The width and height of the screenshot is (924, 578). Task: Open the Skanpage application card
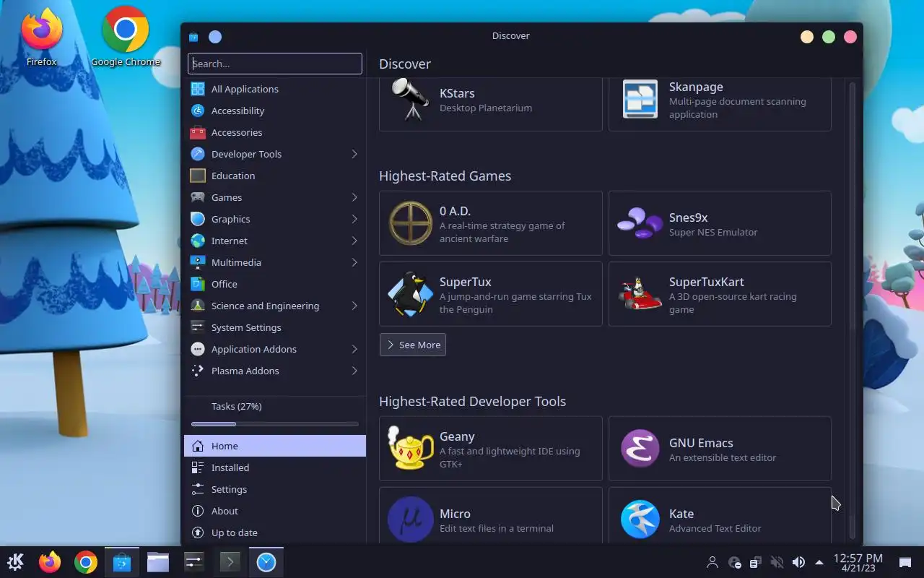pyautogui.click(x=720, y=104)
